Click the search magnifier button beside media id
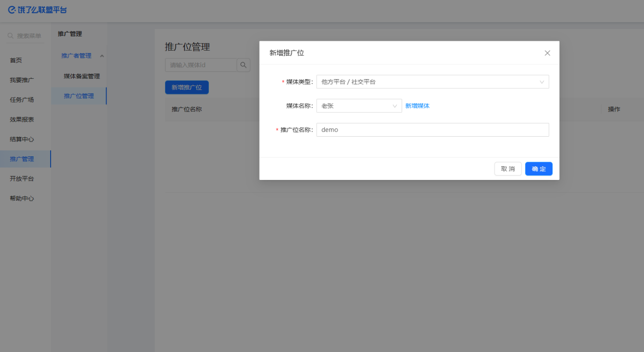The image size is (644, 352). click(x=243, y=65)
